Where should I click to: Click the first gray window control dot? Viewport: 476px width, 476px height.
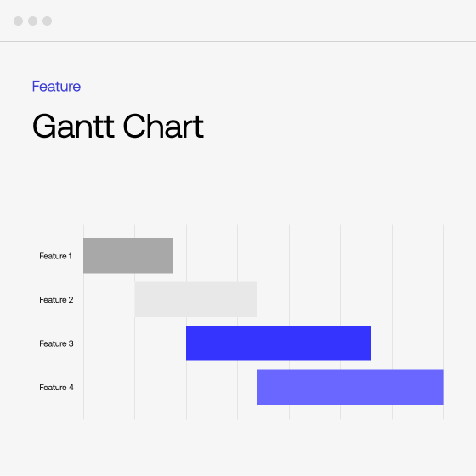click(x=18, y=21)
